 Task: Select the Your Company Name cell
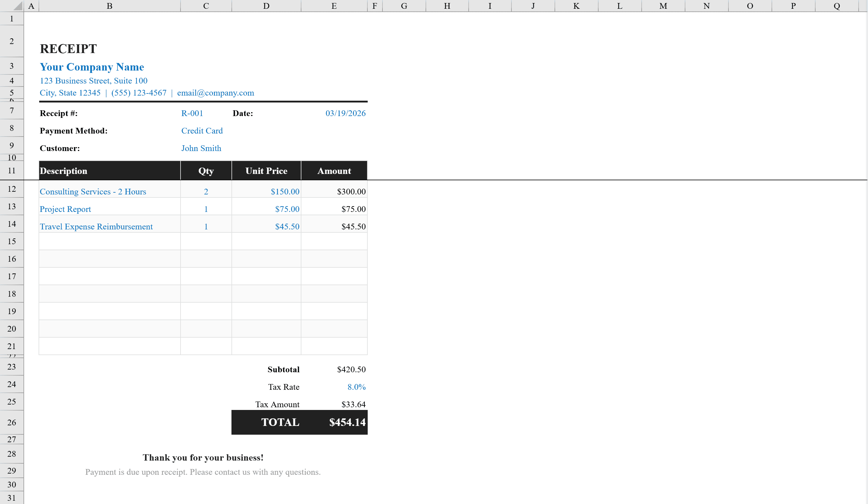click(92, 67)
